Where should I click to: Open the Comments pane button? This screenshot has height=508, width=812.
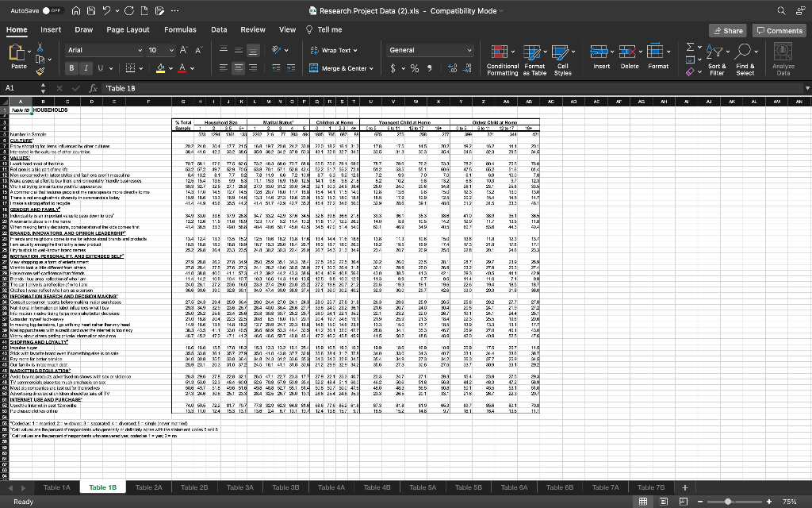point(779,30)
